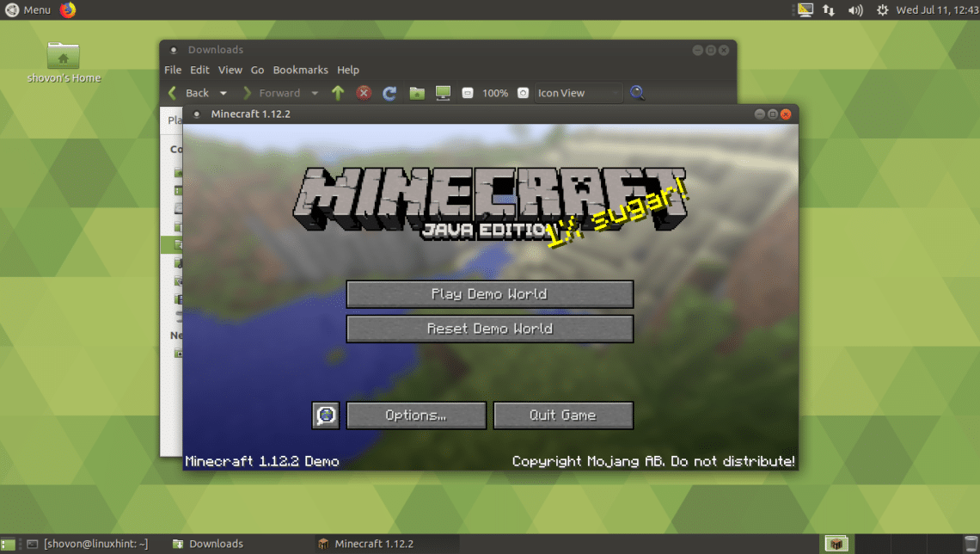Click Reset Demo World button
The image size is (980, 554).
pyautogui.click(x=489, y=329)
